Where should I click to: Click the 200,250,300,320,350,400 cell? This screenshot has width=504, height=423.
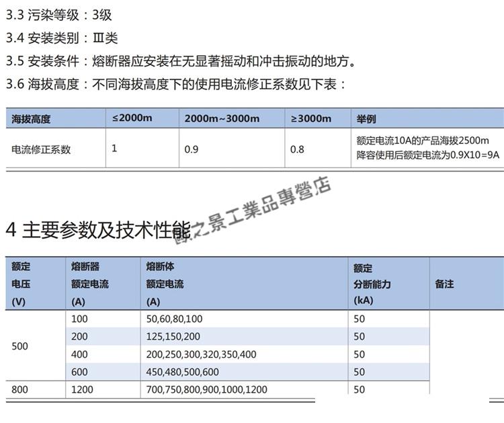tap(201, 354)
